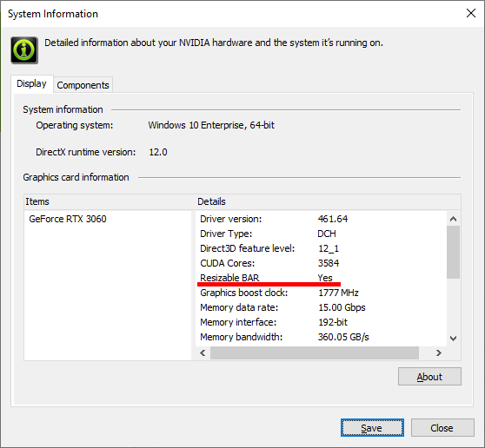Click the horizontal scrollbar right arrow
485x448 pixels.
(x=439, y=352)
